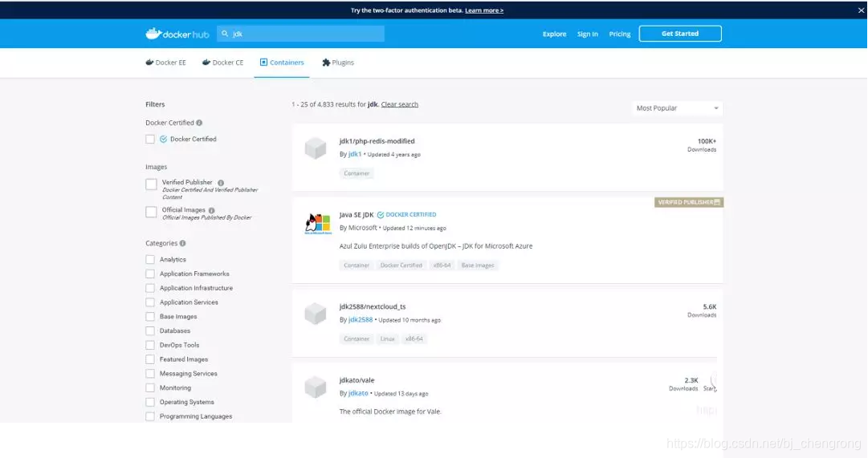The image size is (868, 458).
Task: Click the jdk2588/nextcloud_ts cube thumbnail
Action: click(x=316, y=314)
